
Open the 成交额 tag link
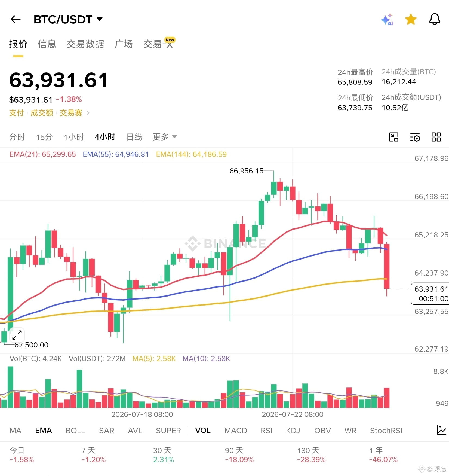(42, 113)
